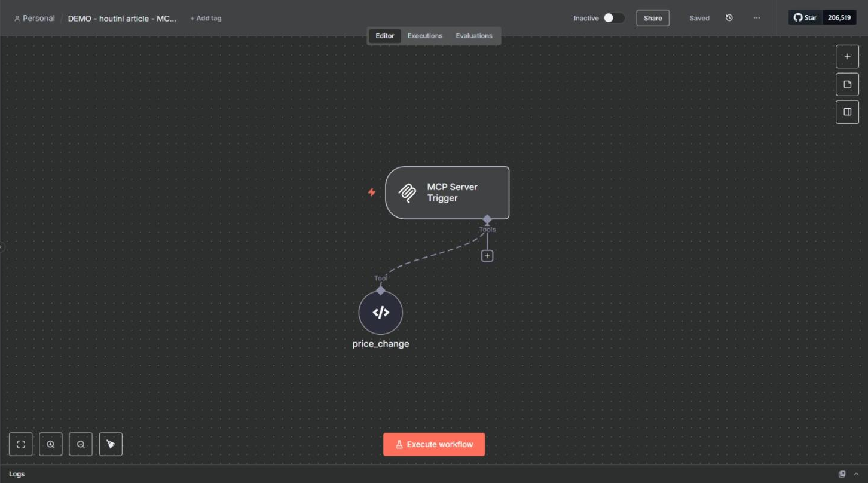Expand the left sidebar handle
The image size is (868, 483).
click(2, 246)
